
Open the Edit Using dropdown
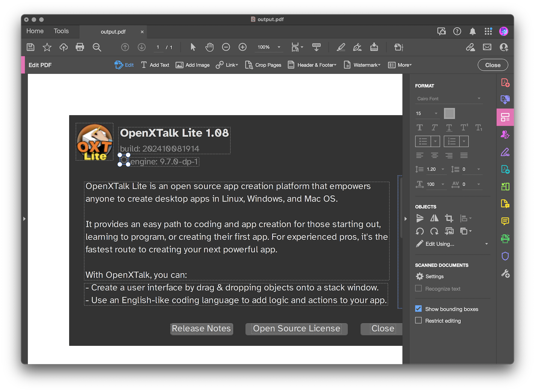point(452,244)
